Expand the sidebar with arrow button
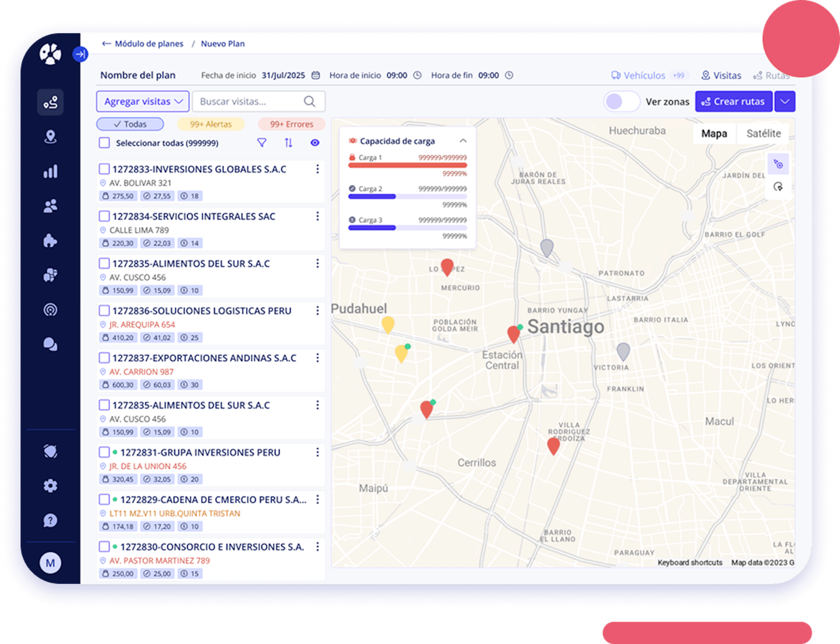 tap(80, 54)
